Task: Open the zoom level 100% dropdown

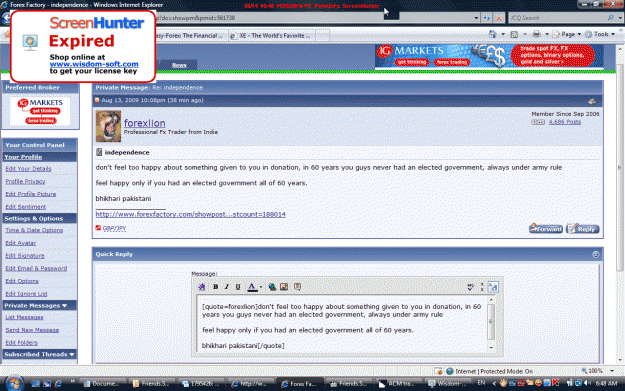Action: tap(612, 371)
